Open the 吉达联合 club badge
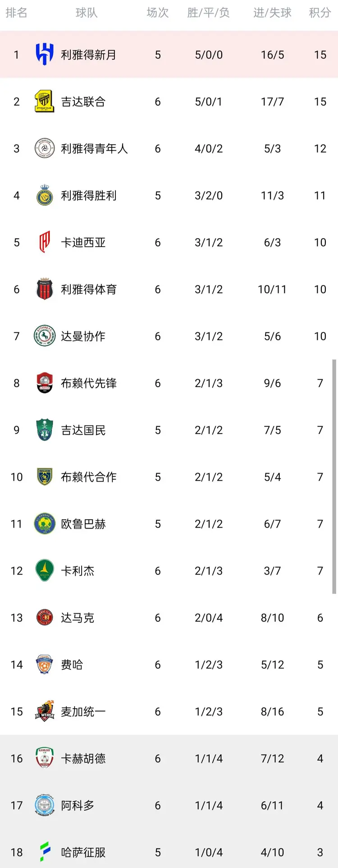The image size is (338, 868). point(45,101)
